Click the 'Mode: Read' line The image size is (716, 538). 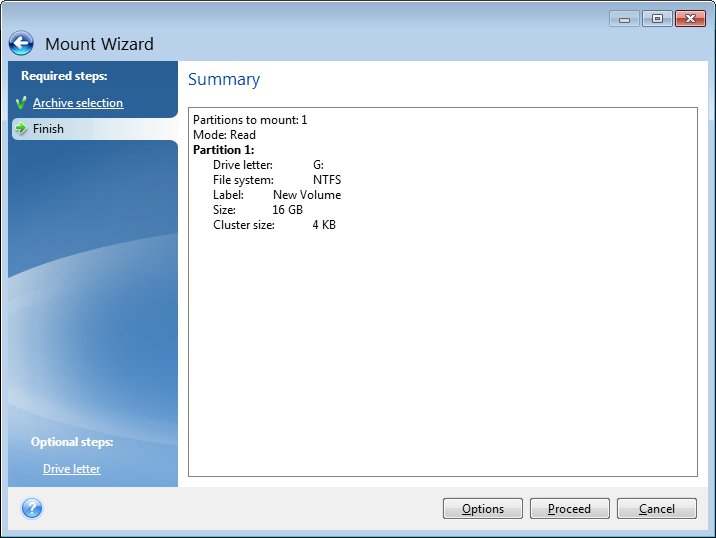click(224, 135)
